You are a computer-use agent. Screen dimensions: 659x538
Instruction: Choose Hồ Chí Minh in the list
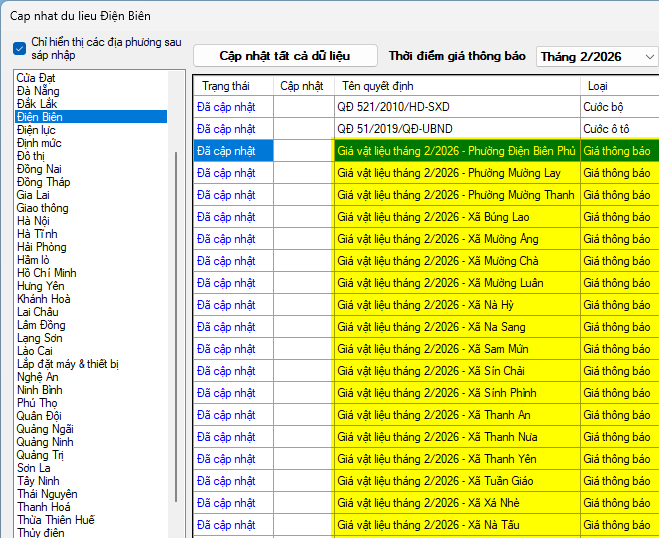coord(47,273)
